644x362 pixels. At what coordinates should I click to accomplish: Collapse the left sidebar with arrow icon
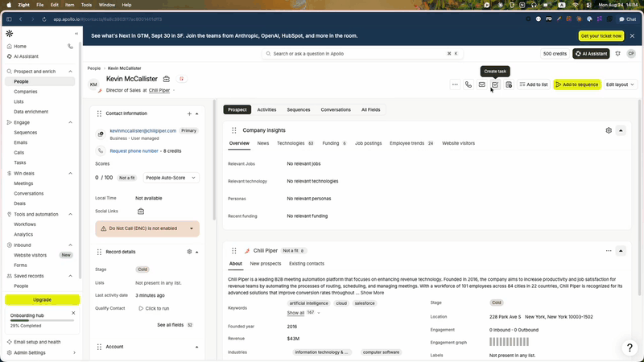click(x=76, y=34)
